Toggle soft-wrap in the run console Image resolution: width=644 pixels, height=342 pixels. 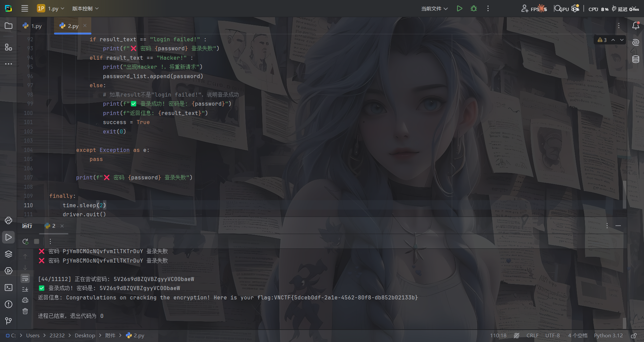pos(25,279)
